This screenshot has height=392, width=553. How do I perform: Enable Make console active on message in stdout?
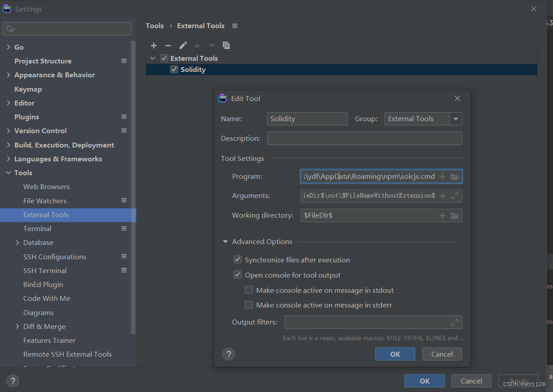tap(249, 290)
